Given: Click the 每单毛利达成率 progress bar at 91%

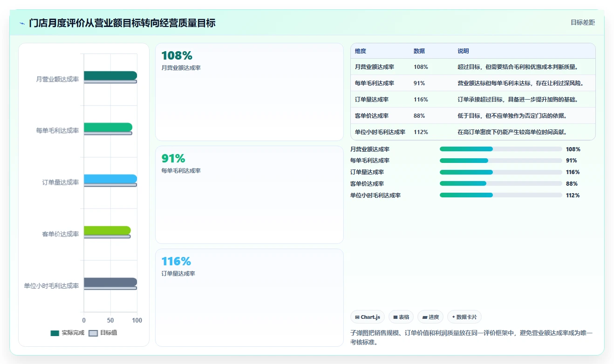Looking at the screenshot, I should tap(501, 161).
